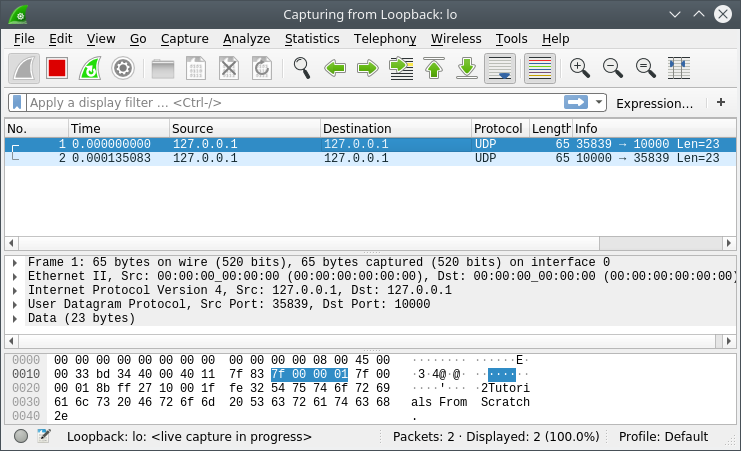Click the expert information status circle
The image size is (741, 451).
tap(21, 436)
